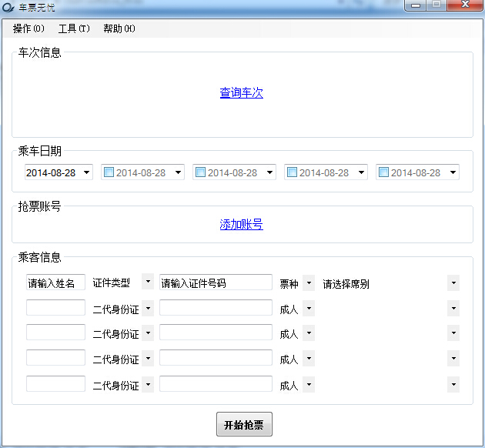485x448 pixels.
Task: Open the 证件类型 dropdown in header row
Action: 148,282
